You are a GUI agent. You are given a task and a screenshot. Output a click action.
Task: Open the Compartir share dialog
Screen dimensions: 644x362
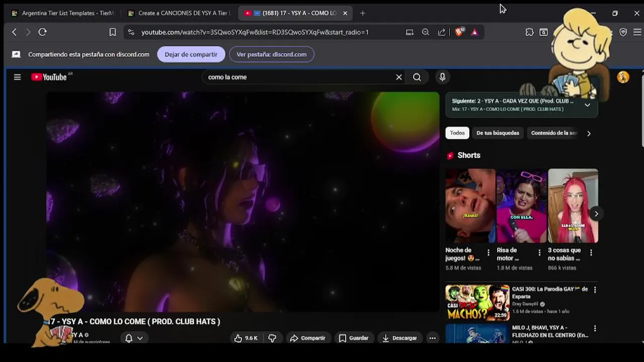[x=308, y=338]
